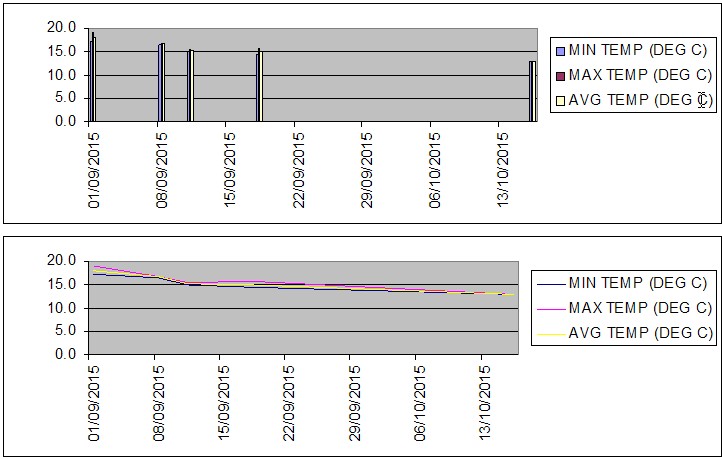Screen dimensions: 722x459
Task: Click MAX TEMP maroon swatch in bar chart legend
Action: click(560, 75)
